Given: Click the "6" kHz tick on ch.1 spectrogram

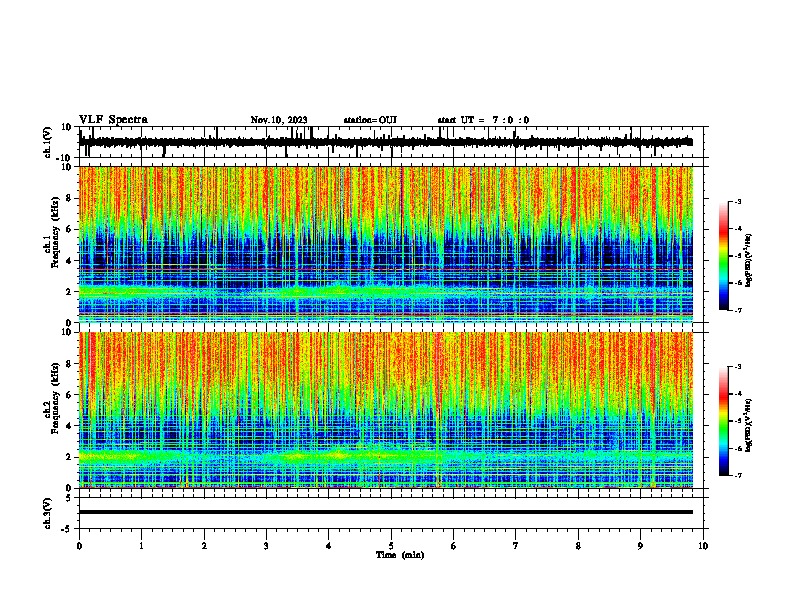Looking at the screenshot, I should click(x=69, y=229).
